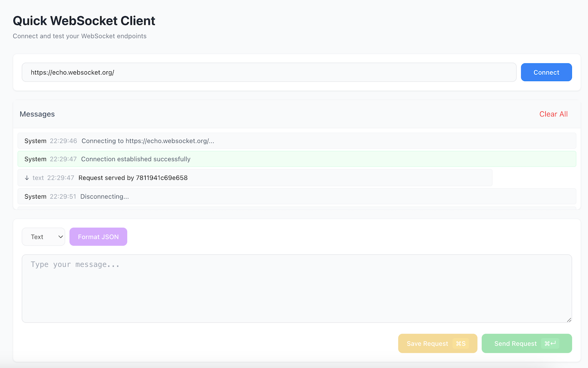The height and width of the screenshot is (368, 588).
Task: Select the 'Connecting to https://echo.websocket.org/...' entry
Action: pos(297,141)
